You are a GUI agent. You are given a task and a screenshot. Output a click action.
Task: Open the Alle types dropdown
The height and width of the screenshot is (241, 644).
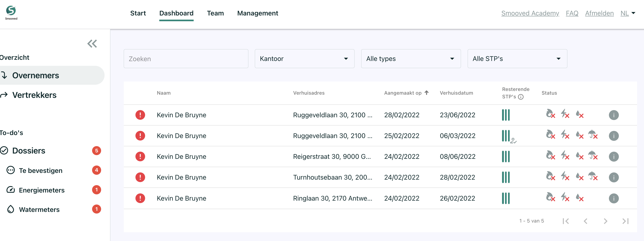[x=411, y=59]
